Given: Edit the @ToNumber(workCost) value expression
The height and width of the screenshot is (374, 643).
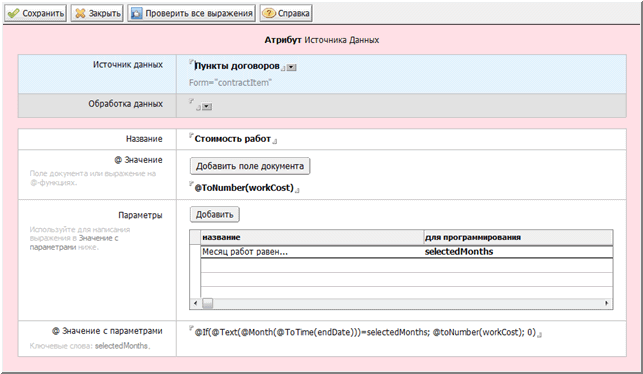Looking at the screenshot, I should tap(244, 188).
